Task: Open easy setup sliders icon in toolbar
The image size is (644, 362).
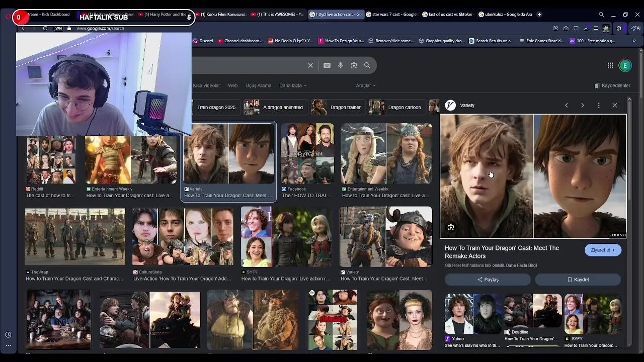Action: (596, 28)
